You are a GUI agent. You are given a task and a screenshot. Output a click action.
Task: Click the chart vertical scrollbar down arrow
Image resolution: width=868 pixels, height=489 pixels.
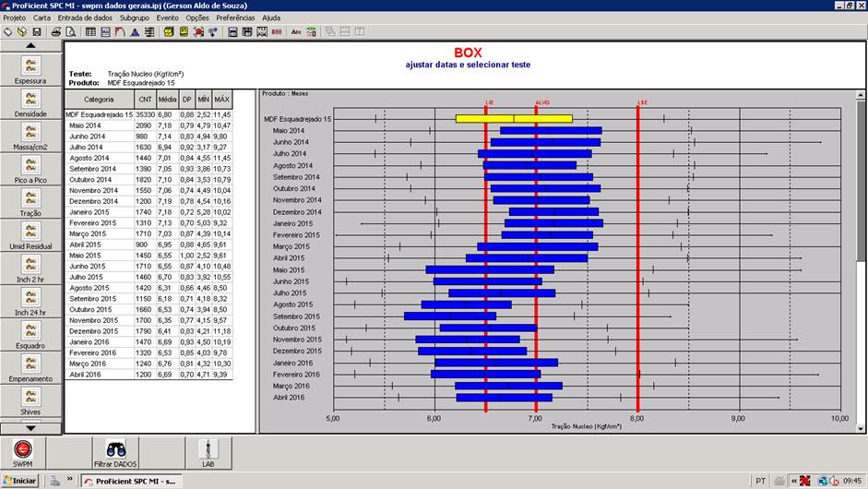[861, 428]
